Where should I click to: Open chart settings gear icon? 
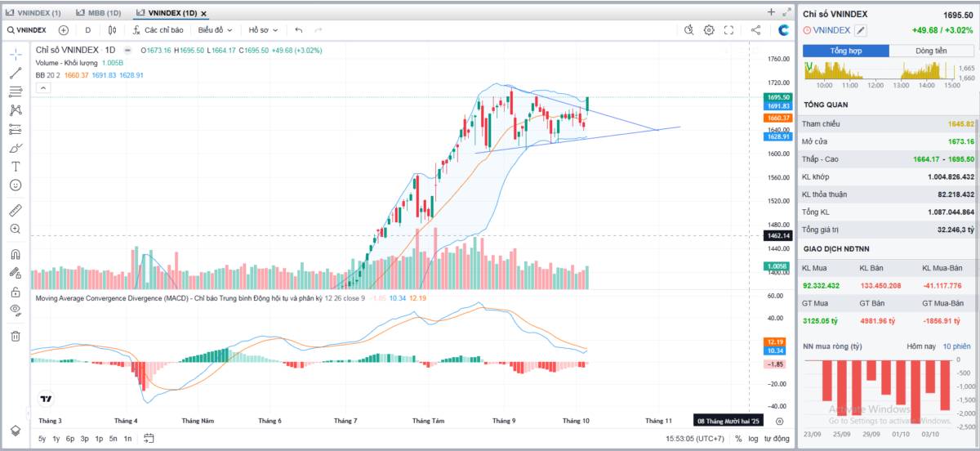pos(709,30)
